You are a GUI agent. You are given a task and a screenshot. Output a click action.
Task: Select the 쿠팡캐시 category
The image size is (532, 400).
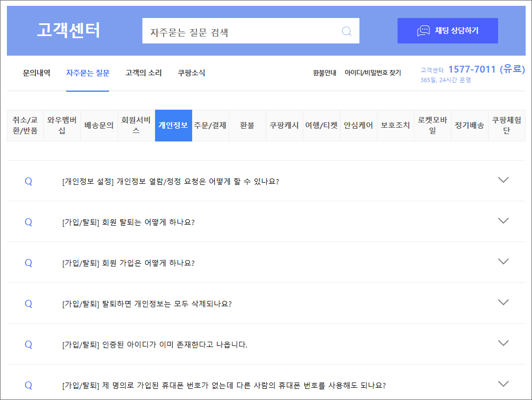[x=284, y=125]
